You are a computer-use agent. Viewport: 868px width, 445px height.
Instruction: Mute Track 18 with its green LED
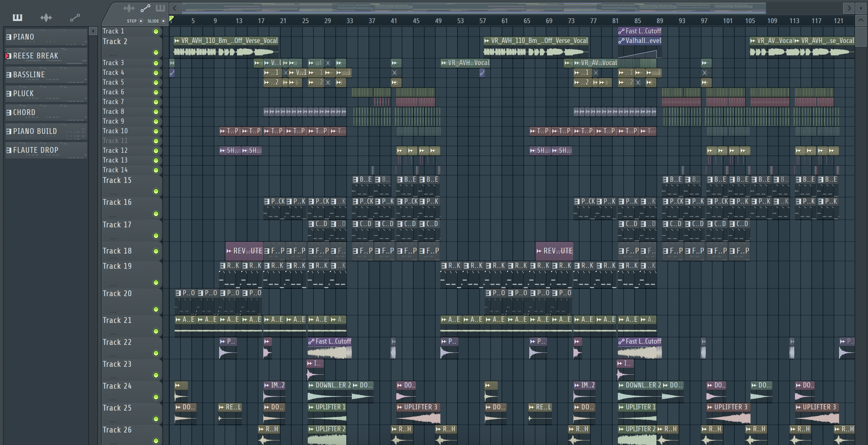point(156,251)
